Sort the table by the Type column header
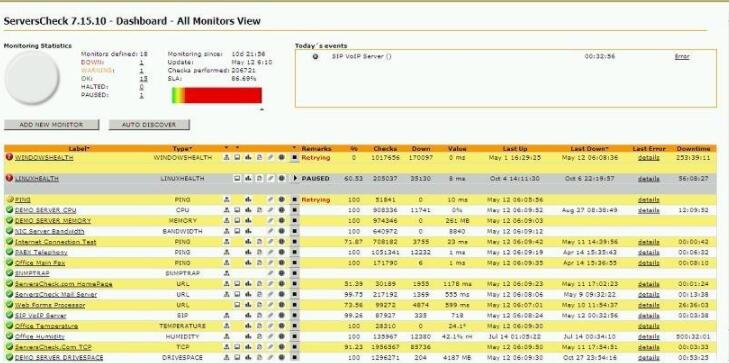The image size is (729, 363). tap(183, 149)
